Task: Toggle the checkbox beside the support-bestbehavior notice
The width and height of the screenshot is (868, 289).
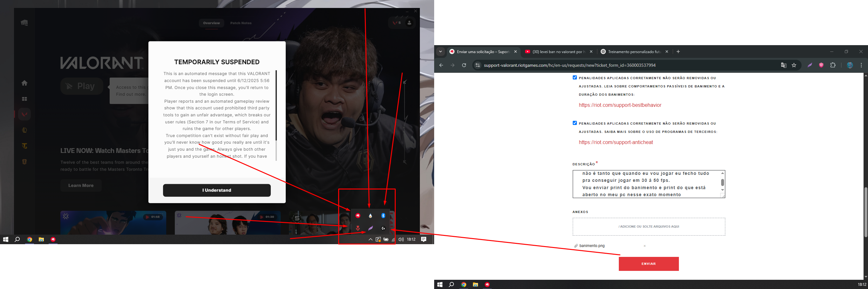Action: pyautogui.click(x=575, y=78)
